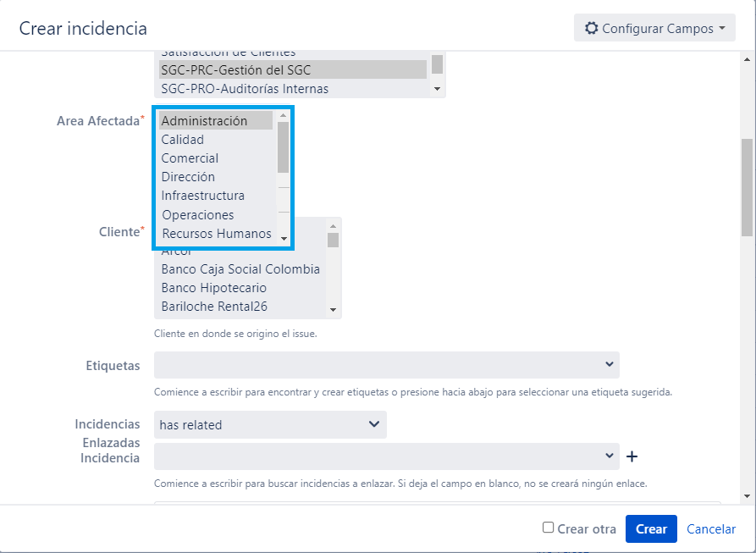Choose Dirección in Area Afectada

(x=216, y=177)
